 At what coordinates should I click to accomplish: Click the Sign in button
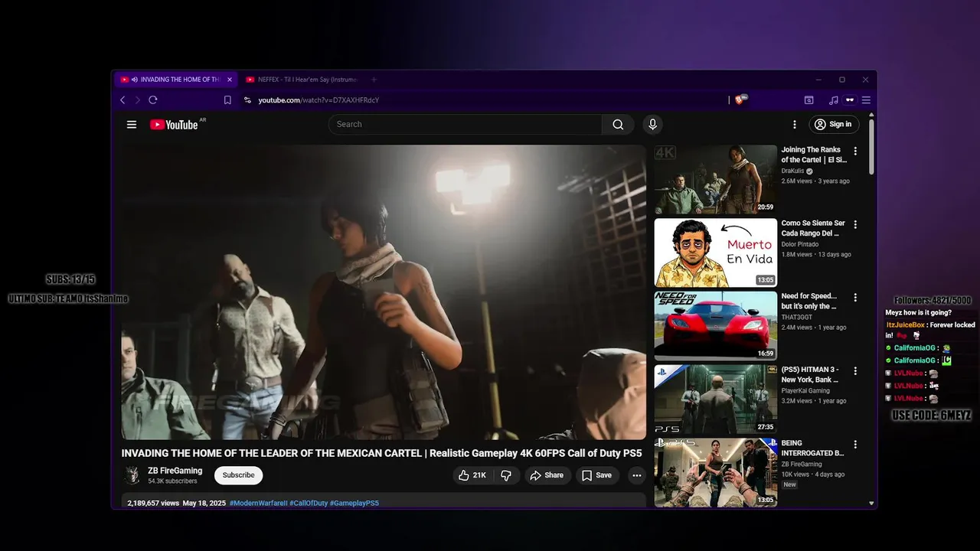point(834,125)
